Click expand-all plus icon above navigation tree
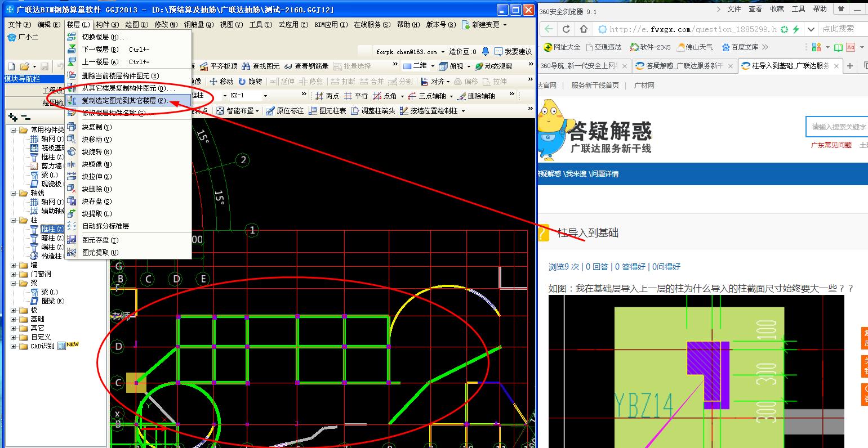The width and height of the screenshot is (868, 448). [x=12, y=117]
